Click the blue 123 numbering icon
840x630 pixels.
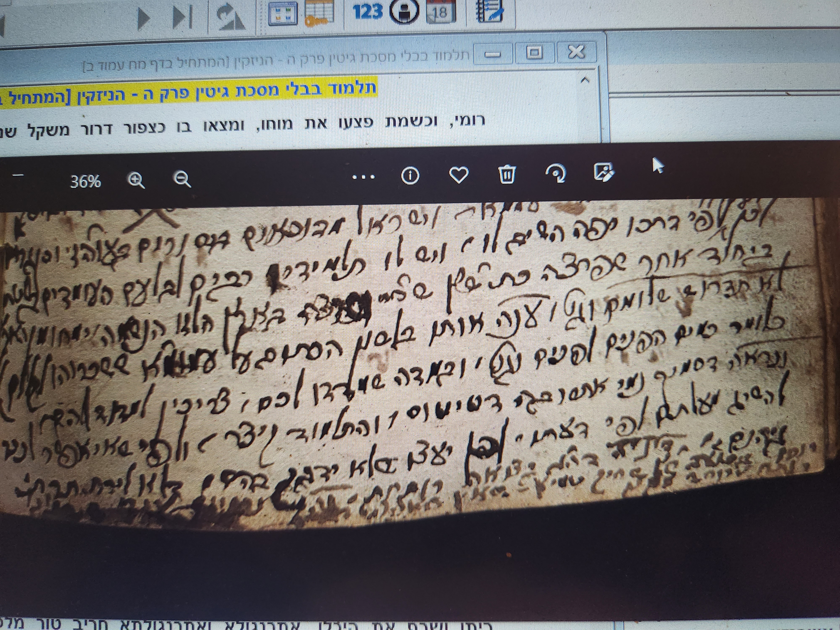coord(367,12)
